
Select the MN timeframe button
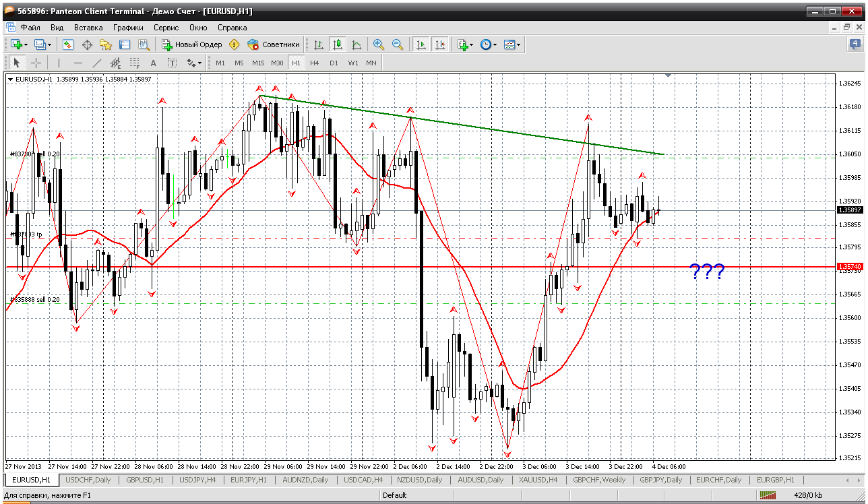pyautogui.click(x=371, y=63)
